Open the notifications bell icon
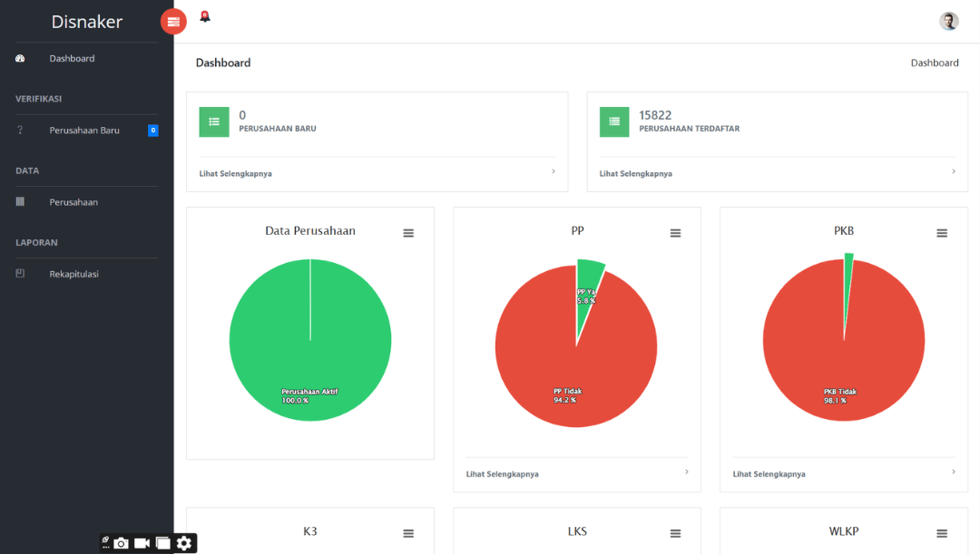The width and height of the screenshot is (980, 554). [204, 15]
